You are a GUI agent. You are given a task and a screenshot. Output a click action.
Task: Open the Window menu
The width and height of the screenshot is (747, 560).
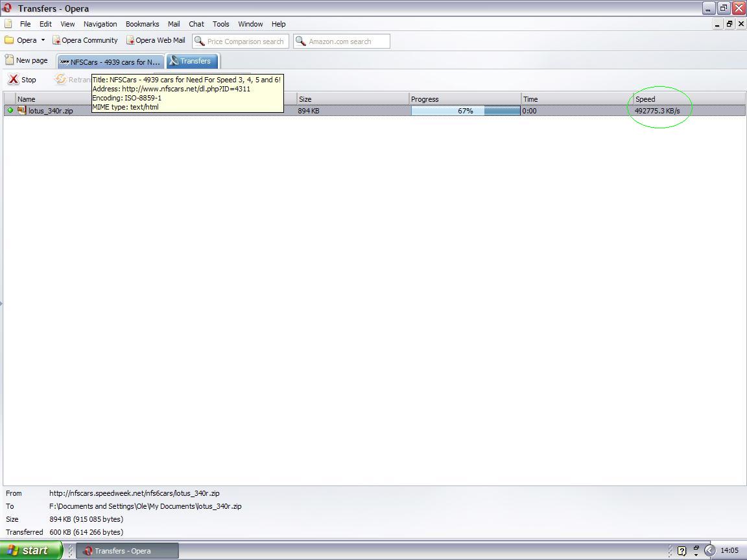click(250, 24)
